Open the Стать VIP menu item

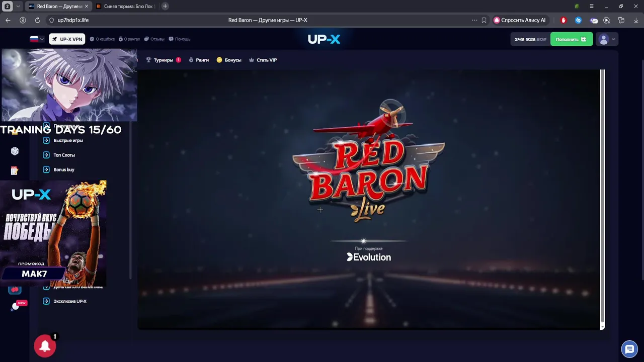(263, 60)
